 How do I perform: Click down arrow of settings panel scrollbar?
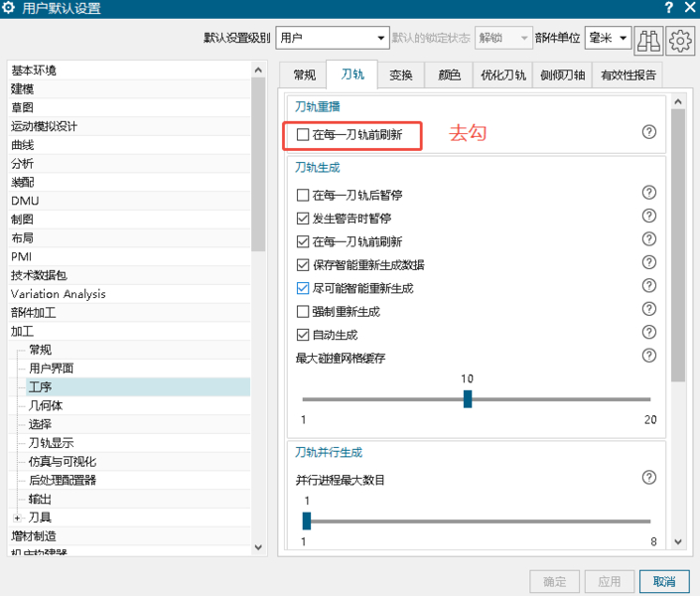(678, 542)
